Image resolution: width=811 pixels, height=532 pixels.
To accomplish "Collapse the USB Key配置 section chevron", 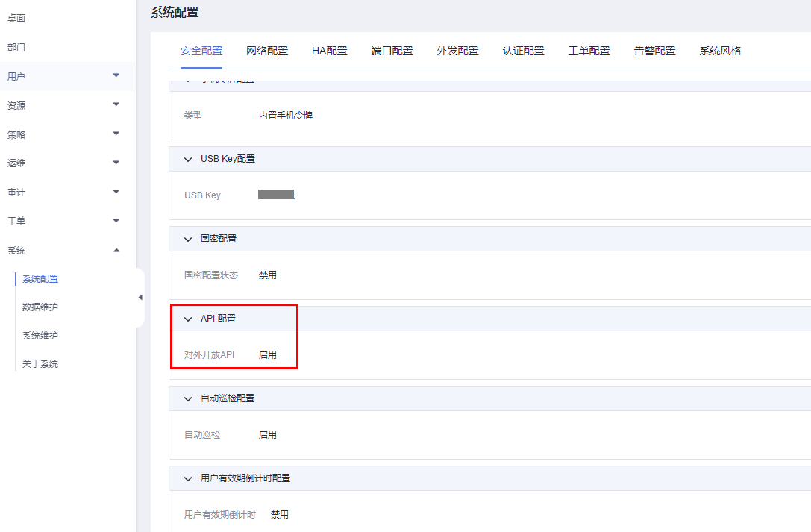I will coord(188,159).
